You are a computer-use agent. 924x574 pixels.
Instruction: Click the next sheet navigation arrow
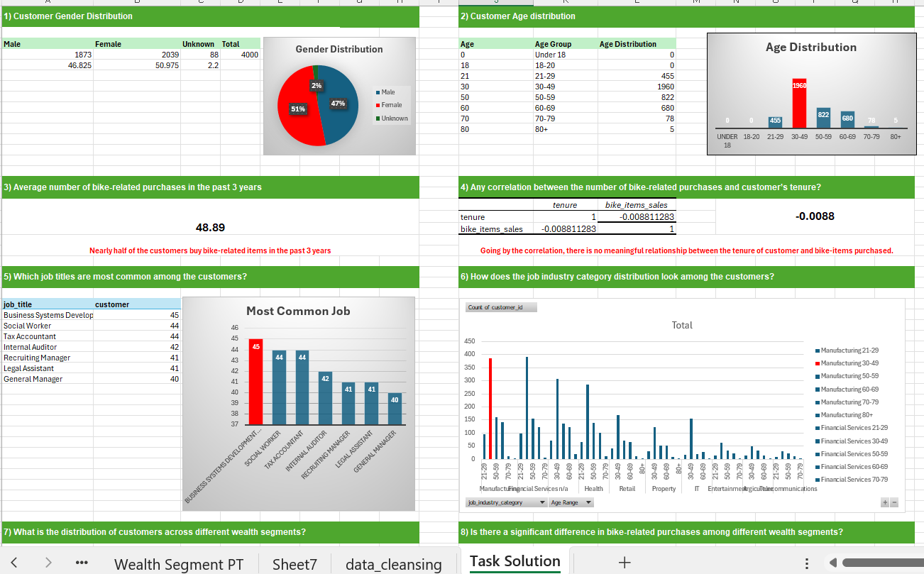point(48,563)
